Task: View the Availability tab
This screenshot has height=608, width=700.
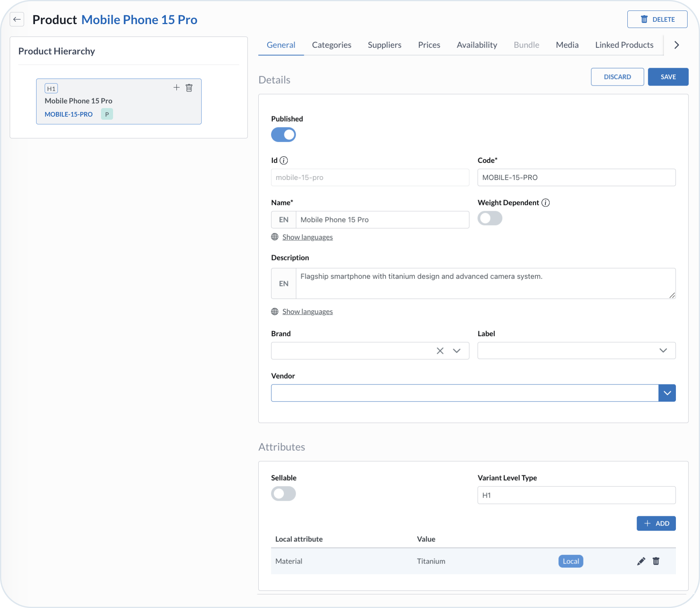Action: tap(477, 45)
